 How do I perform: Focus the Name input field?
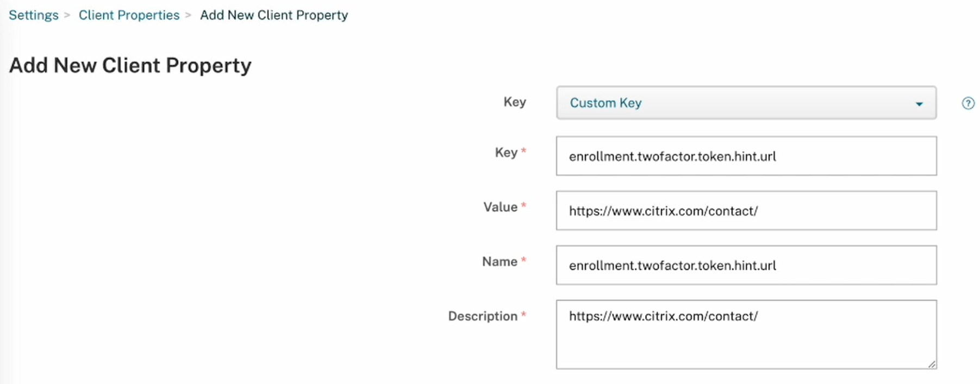click(x=745, y=265)
